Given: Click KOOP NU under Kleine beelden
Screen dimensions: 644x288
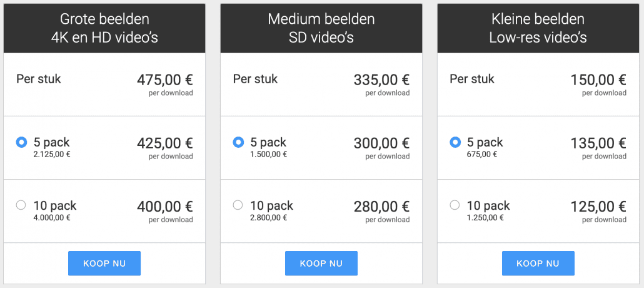Looking at the screenshot, I should click(x=538, y=264).
